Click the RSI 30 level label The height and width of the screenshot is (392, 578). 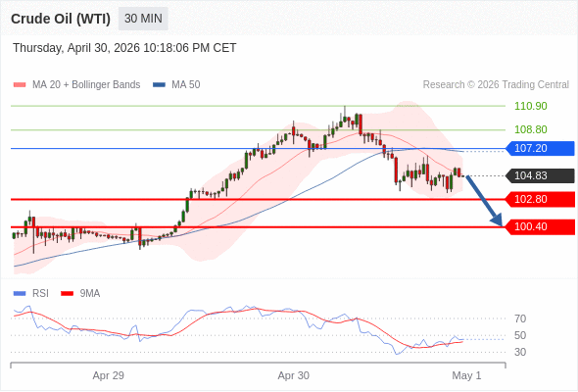tap(520, 352)
